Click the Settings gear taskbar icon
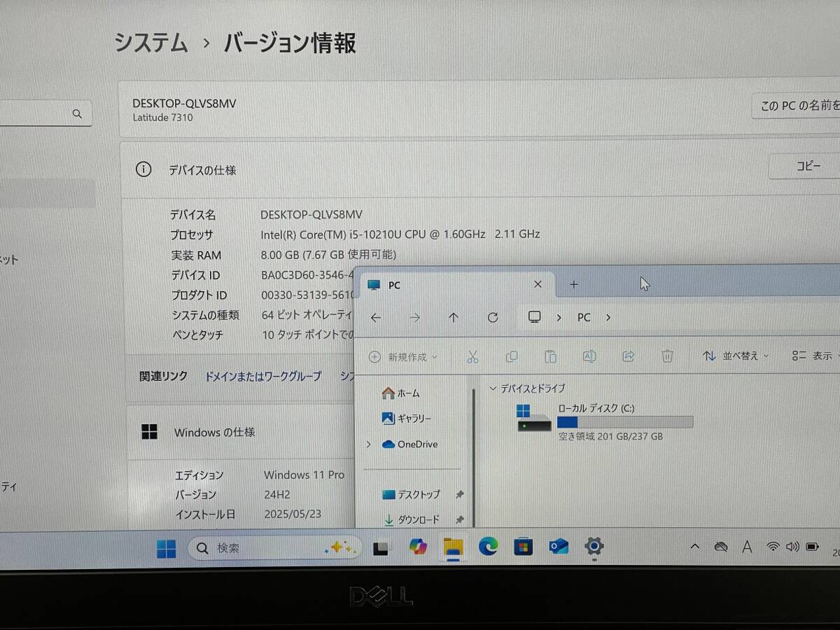 point(594,547)
